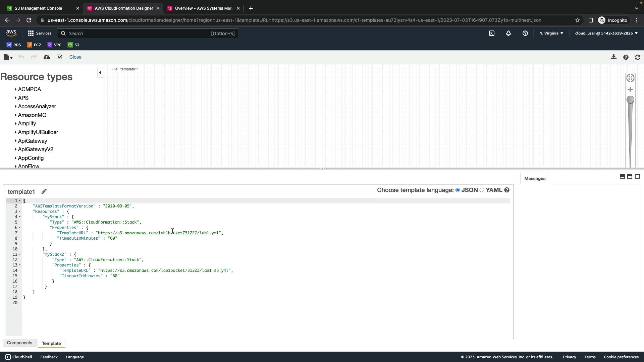Switch to the Components tab

(x=19, y=343)
